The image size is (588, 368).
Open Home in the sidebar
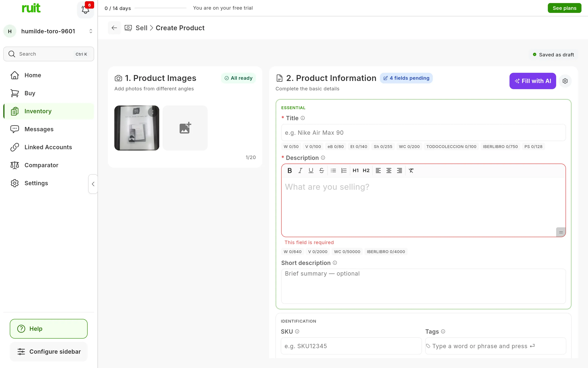49,75
